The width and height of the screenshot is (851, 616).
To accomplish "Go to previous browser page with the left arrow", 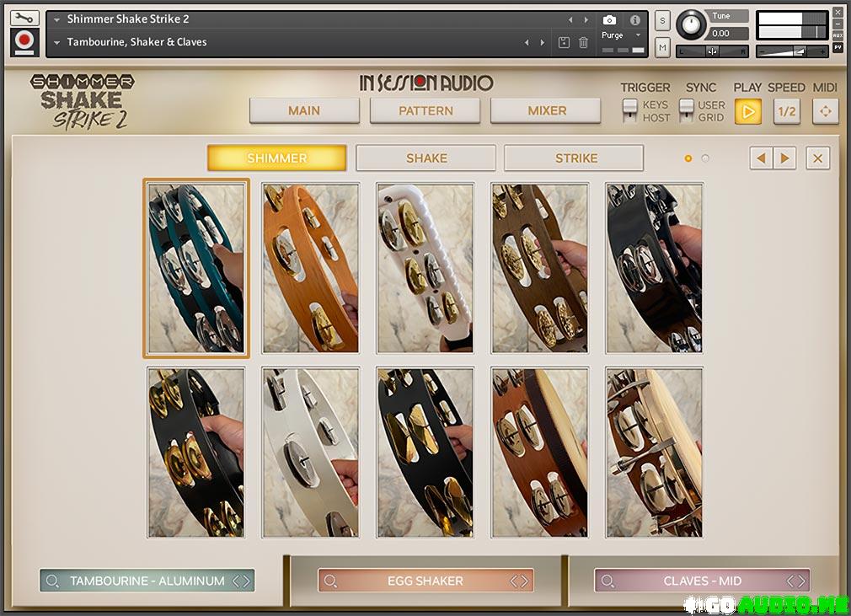I will pos(761,158).
